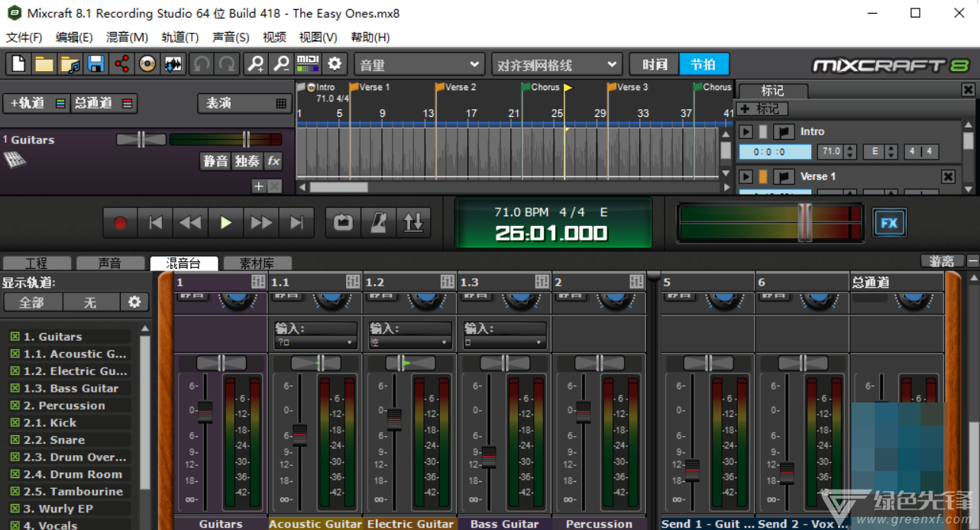The image size is (980, 530).
Task: Toggle visibility checkbox for 2.4. Drum Room
Action: (15, 474)
